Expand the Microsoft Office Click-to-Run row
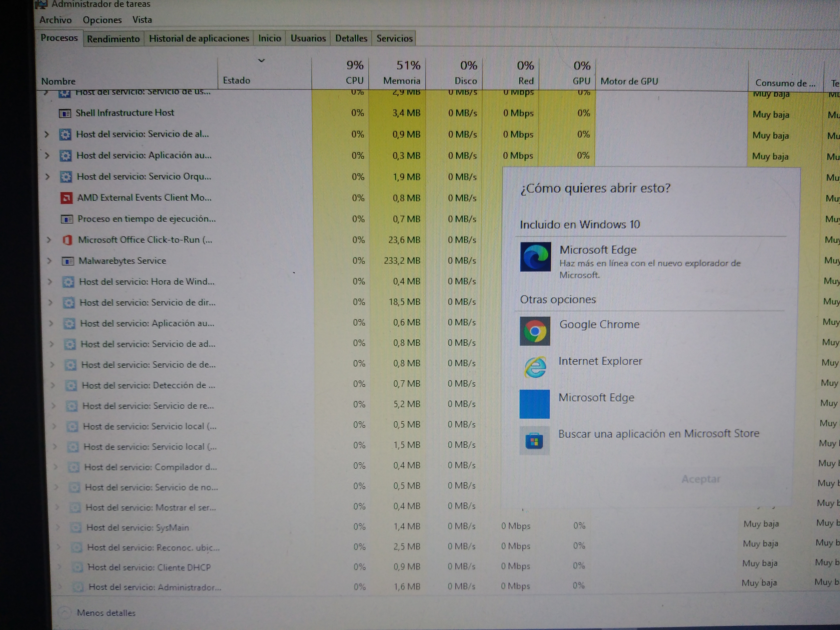The image size is (840, 630). point(49,240)
